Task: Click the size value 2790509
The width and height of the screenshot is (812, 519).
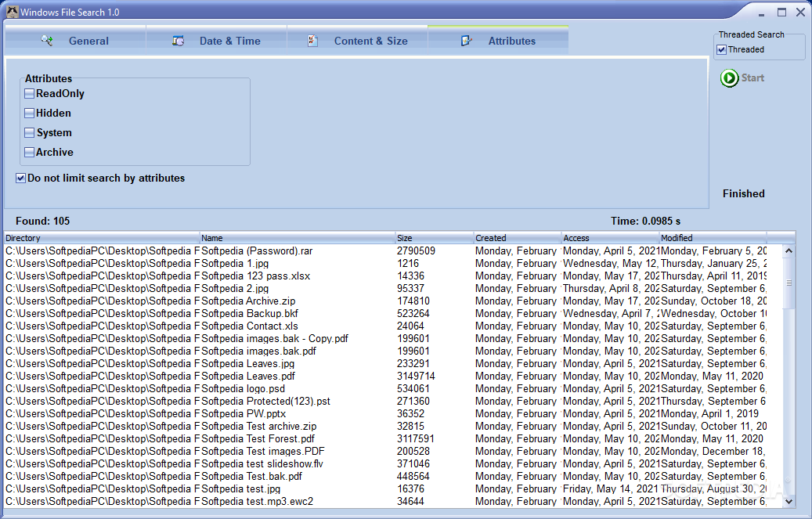Action: [416, 250]
